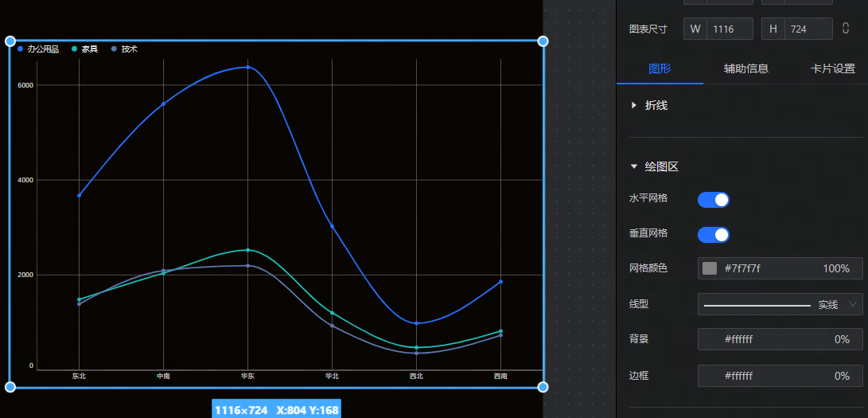The width and height of the screenshot is (868, 418).
Task: Disable the 垂直网格 switch
Action: click(713, 234)
